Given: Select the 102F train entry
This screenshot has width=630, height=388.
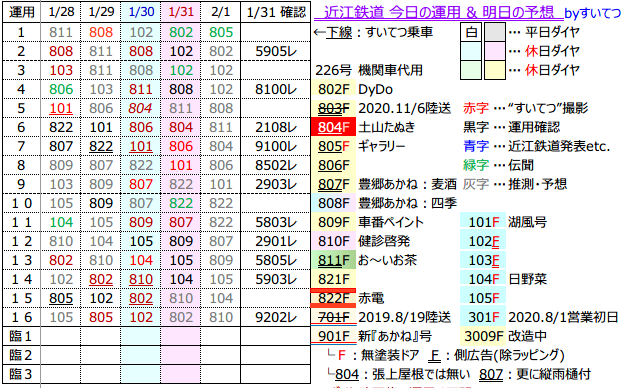Looking at the screenshot, I should (x=483, y=241).
